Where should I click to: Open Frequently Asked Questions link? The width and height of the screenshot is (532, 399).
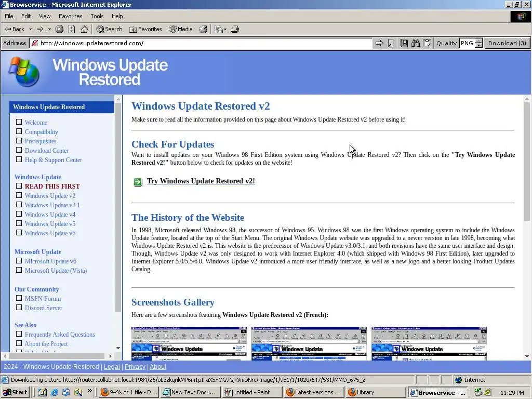point(60,335)
